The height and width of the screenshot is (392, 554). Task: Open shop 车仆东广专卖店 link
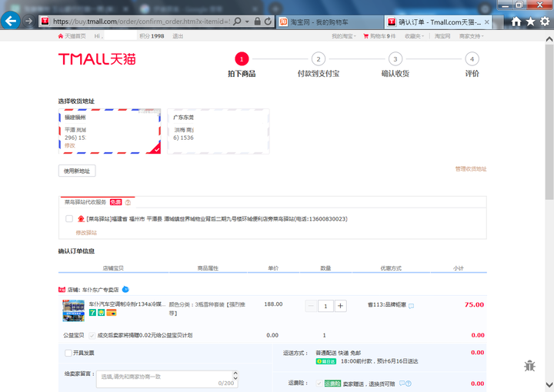pyautogui.click(x=100, y=290)
